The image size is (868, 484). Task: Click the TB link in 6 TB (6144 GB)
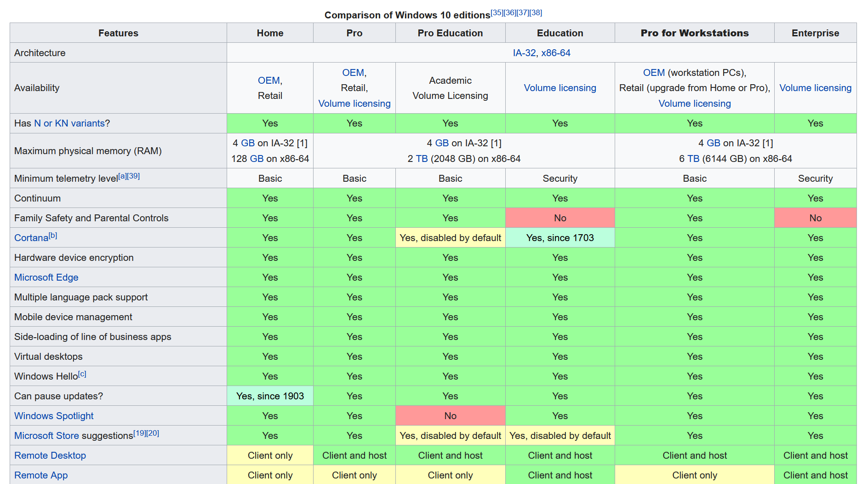(x=693, y=159)
